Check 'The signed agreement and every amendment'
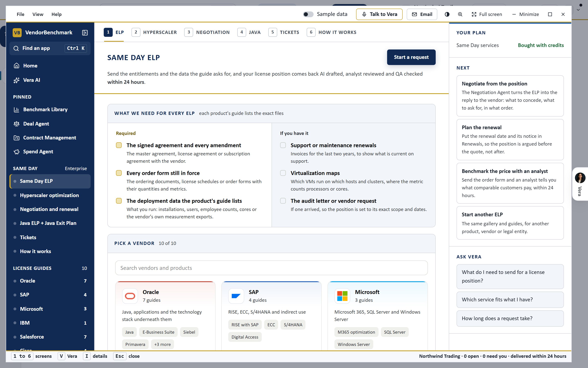This screenshot has width=588, height=368. tap(119, 145)
